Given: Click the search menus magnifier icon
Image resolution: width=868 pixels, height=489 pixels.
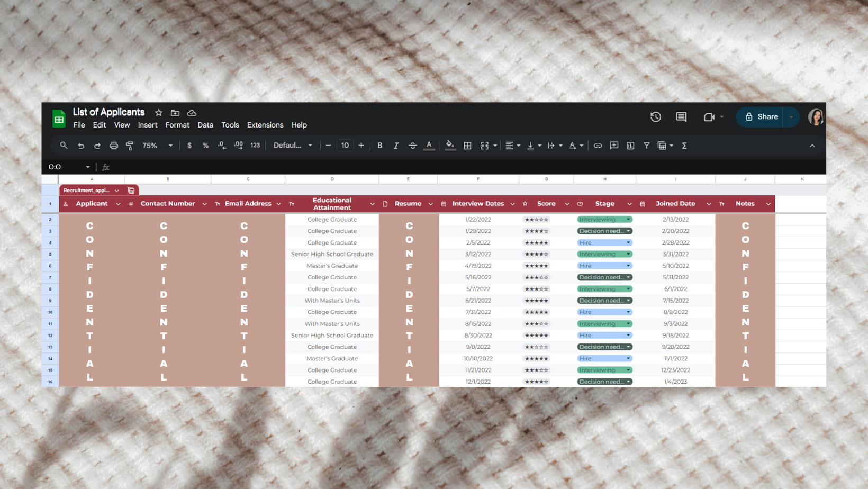Looking at the screenshot, I should (x=64, y=146).
